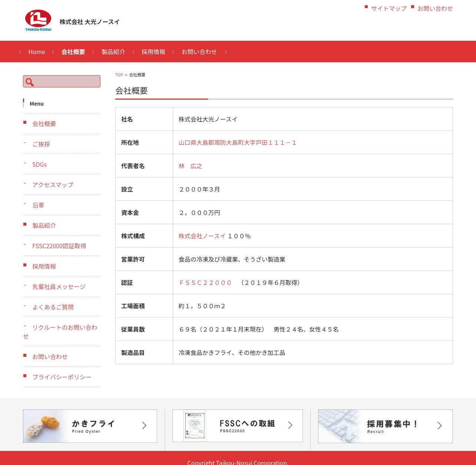
Task: Open 採用情報 in the navigation bar
Action: [x=153, y=52]
